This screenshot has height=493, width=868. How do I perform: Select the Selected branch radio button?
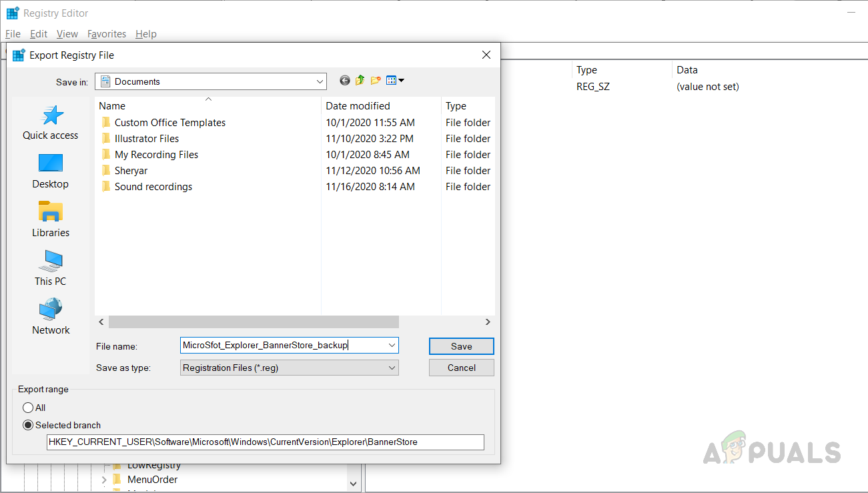pos(28,425)
